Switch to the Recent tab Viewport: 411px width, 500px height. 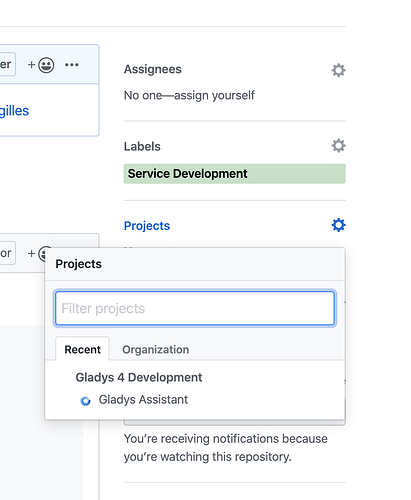pos(82,349)
